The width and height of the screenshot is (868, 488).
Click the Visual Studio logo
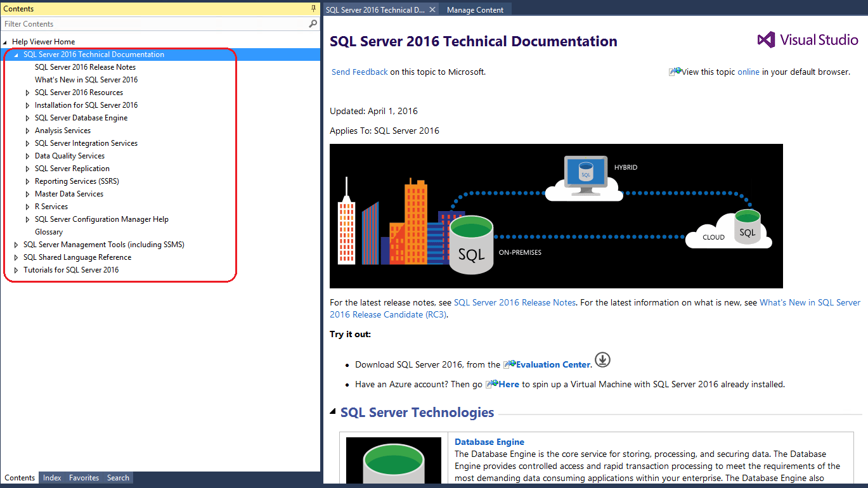pos(808,40)
